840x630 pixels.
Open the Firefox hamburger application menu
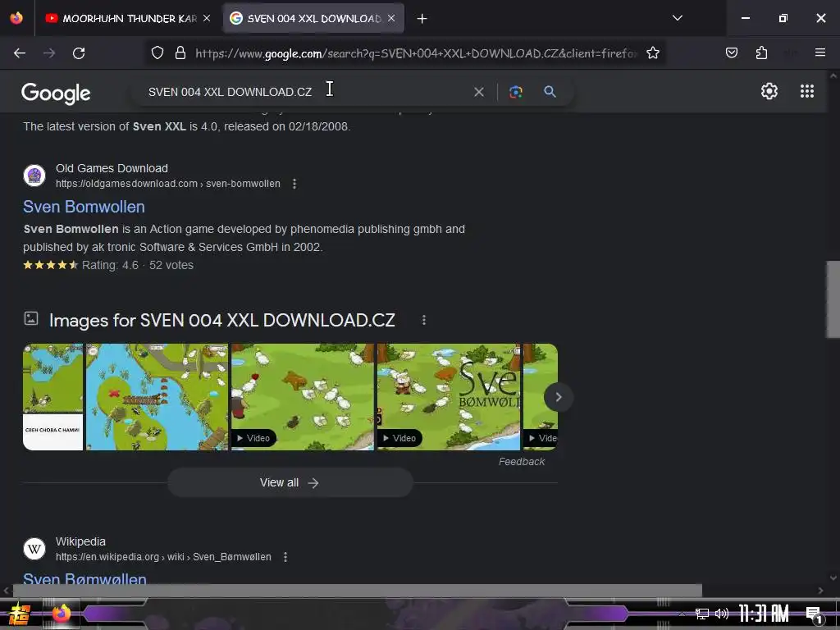coord(820,52)
